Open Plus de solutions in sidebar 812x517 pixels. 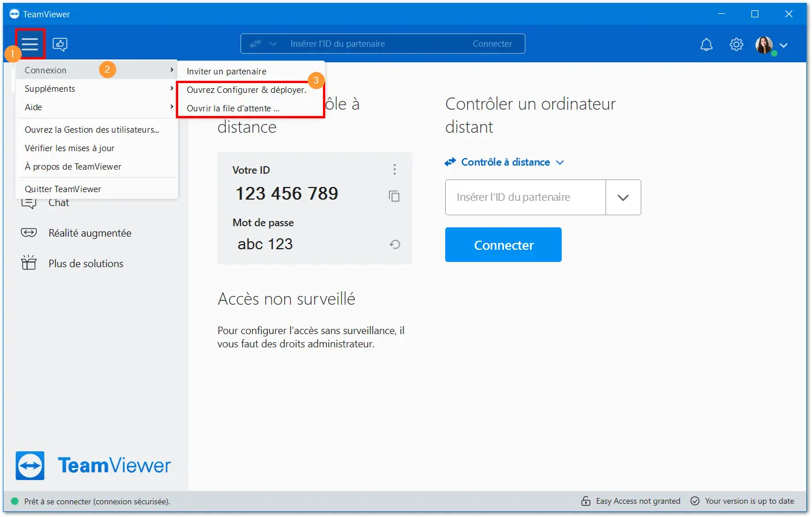(x=86, y=264)
